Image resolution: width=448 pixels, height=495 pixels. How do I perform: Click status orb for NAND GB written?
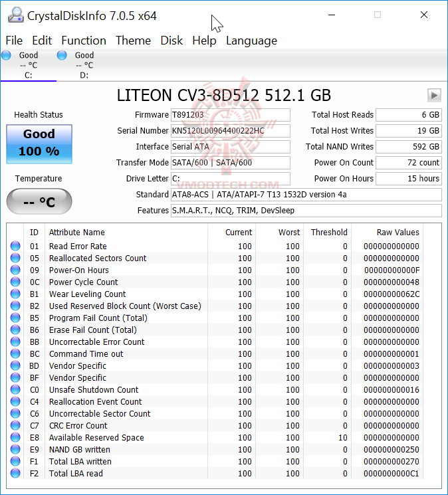pyautogui.click(x=15, y=450)
